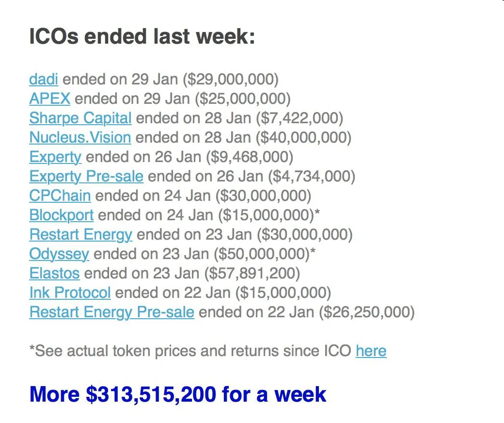Visit the Nucleus.Vision link

tap(80, 137)
